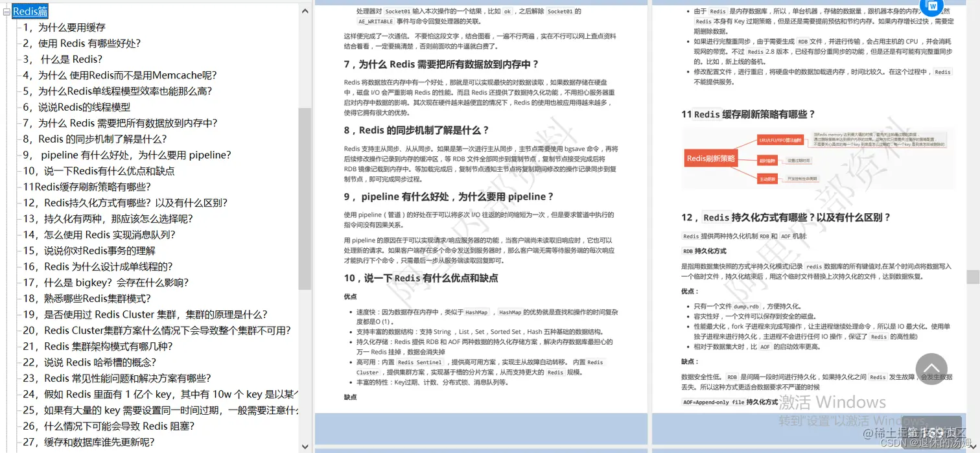Open bookmark 5 on Redis single-thread efficiency

coord(117,91)
